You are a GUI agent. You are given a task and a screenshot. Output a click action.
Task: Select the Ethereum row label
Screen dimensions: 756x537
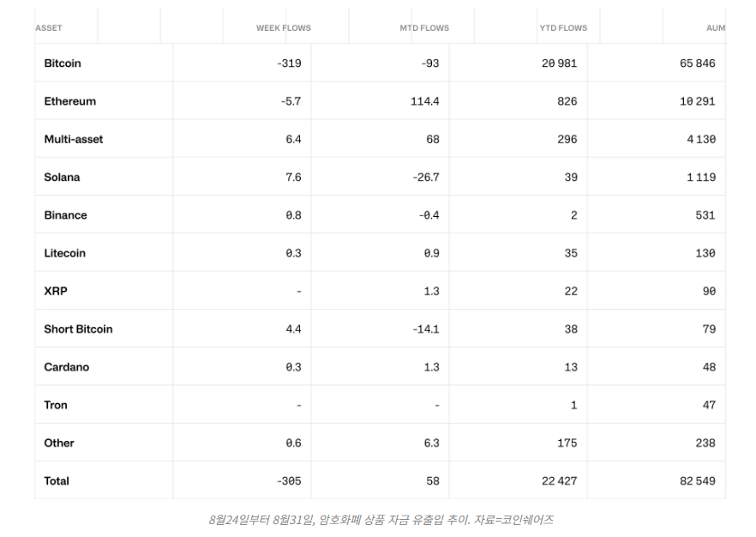point(70,101)
